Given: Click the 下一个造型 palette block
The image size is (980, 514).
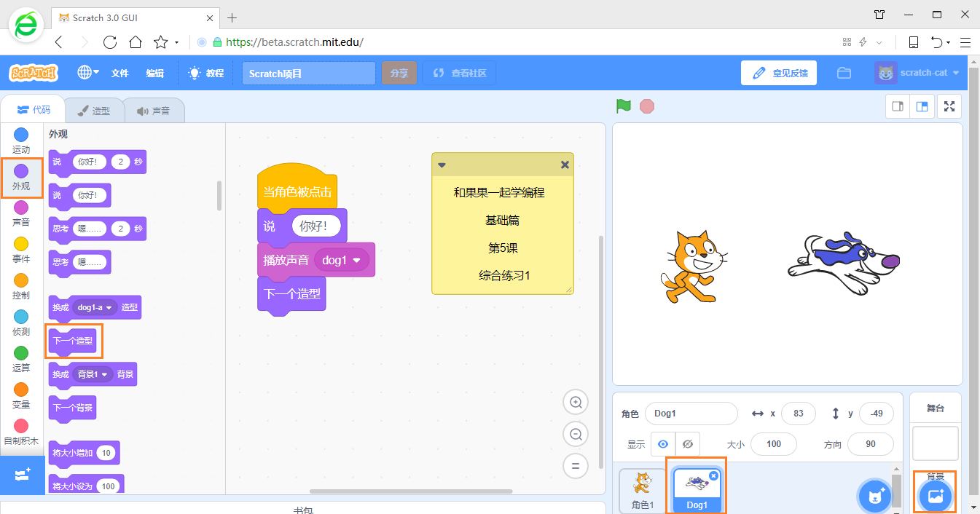Looking at the screenshot, I should point(72,341).
